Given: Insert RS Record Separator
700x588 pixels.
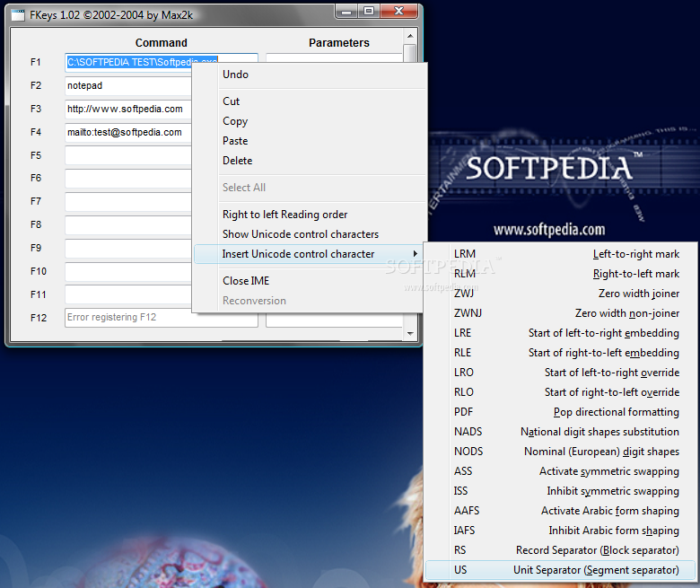Looking at the screenshot, I should (x=561, y=550).
